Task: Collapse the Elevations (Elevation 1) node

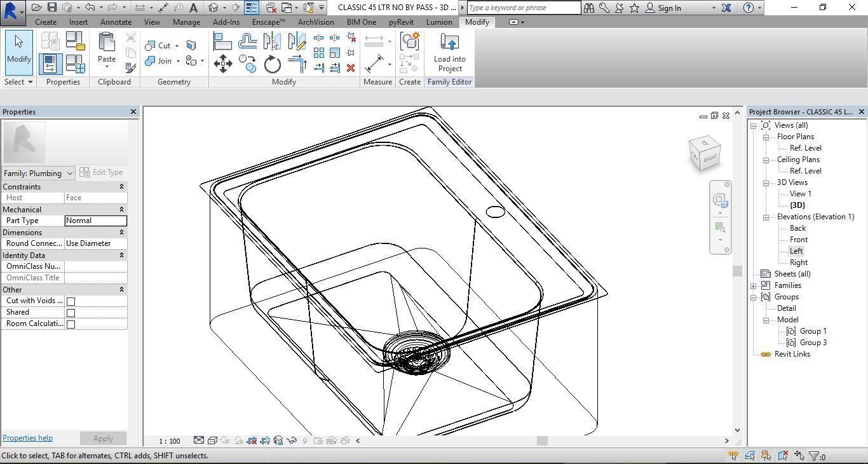Action: coord(766,217)
